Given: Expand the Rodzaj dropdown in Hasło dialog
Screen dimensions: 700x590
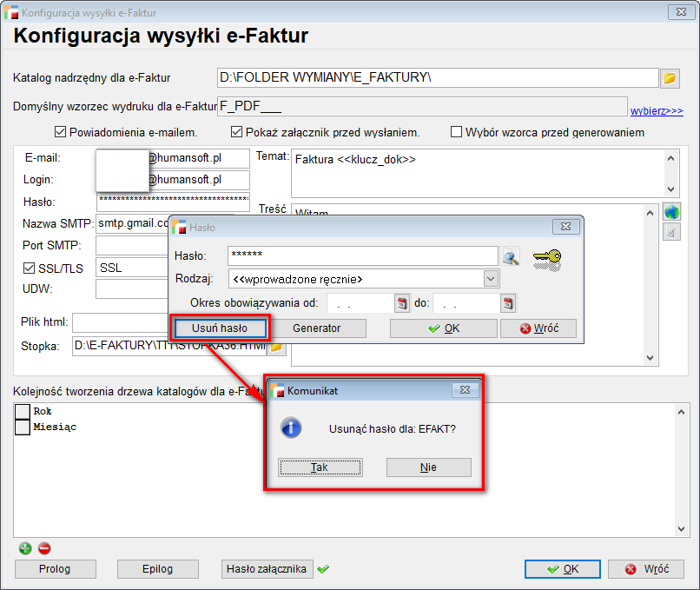Looking at the screenshot, I should point(491,279).
